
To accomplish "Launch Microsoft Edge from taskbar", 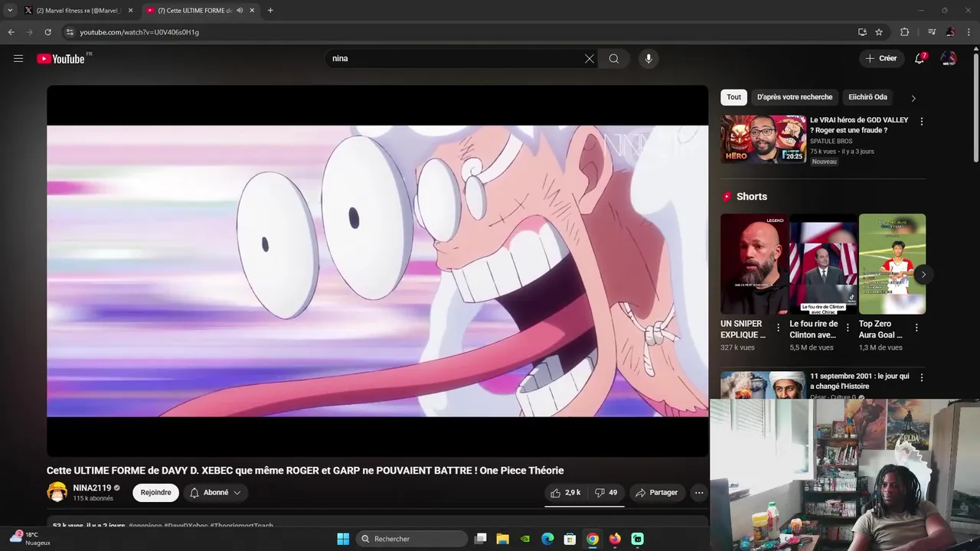I will click(x=547, y=539).
